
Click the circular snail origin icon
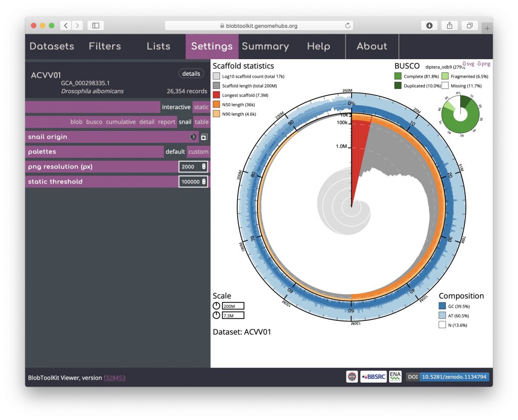(x=193, y=137)
